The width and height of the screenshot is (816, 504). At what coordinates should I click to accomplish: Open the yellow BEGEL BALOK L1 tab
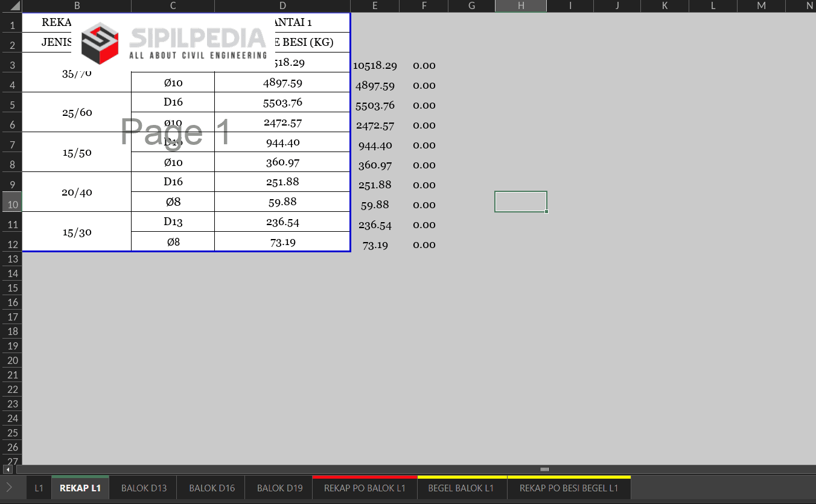[462, 488]
